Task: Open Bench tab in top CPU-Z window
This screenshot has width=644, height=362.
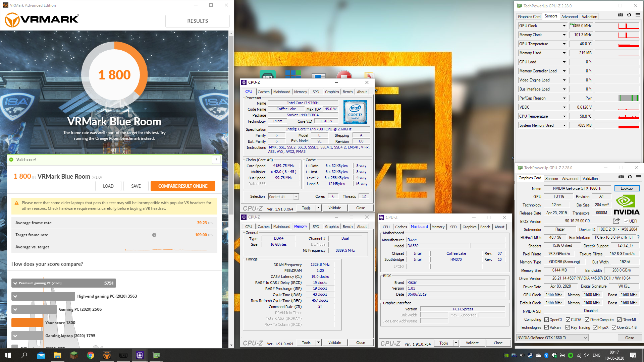Action: pos(347,92)
